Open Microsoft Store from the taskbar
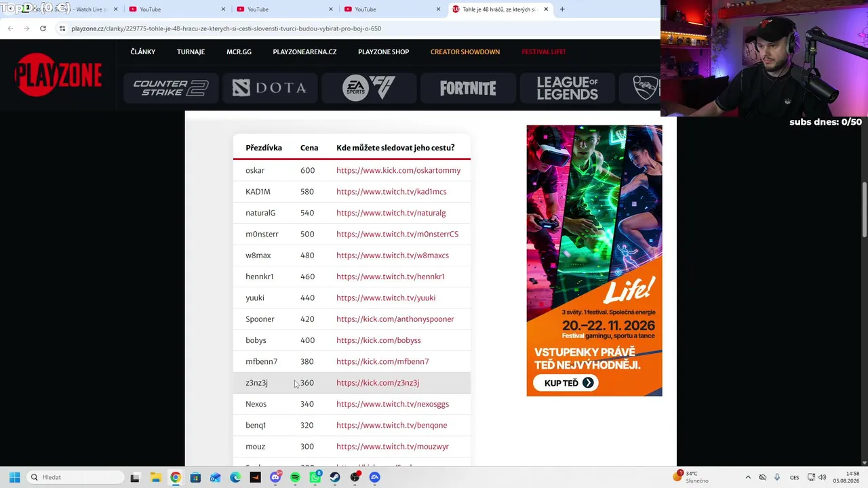 (x=195, y=477)
